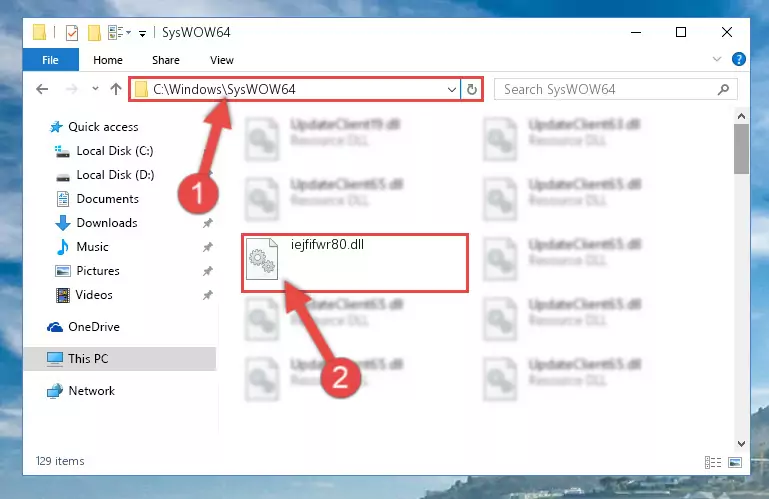Click the iejfifwr80.dll gear file icon
The image size is (769, 499).
point(261,259)
